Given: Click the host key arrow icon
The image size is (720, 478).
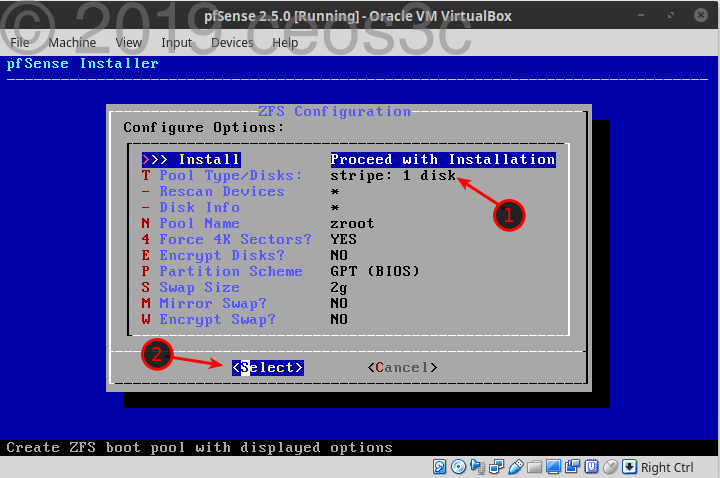Looking at the screenshot, I should 630,467.
